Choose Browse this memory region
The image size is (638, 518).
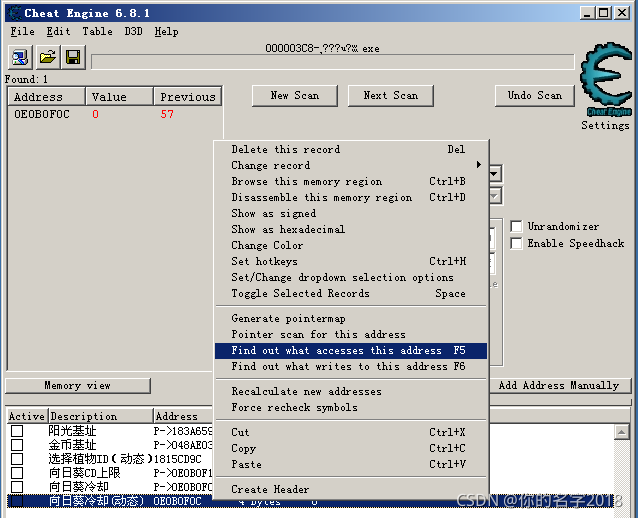click(x=351, y=181)
